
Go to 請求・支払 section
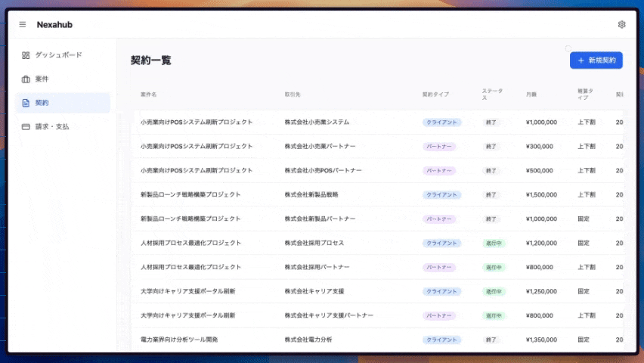pos(51,126)
